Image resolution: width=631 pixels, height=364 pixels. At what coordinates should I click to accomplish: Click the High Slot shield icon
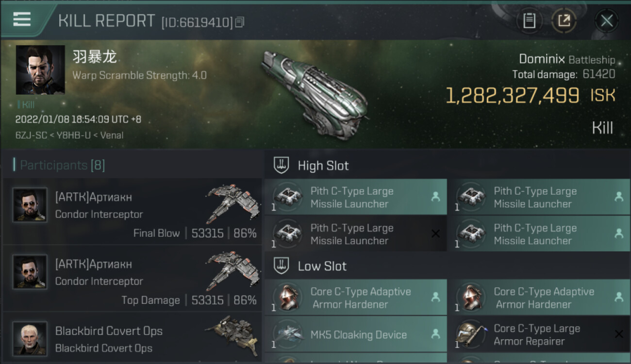tap(282, 165)
